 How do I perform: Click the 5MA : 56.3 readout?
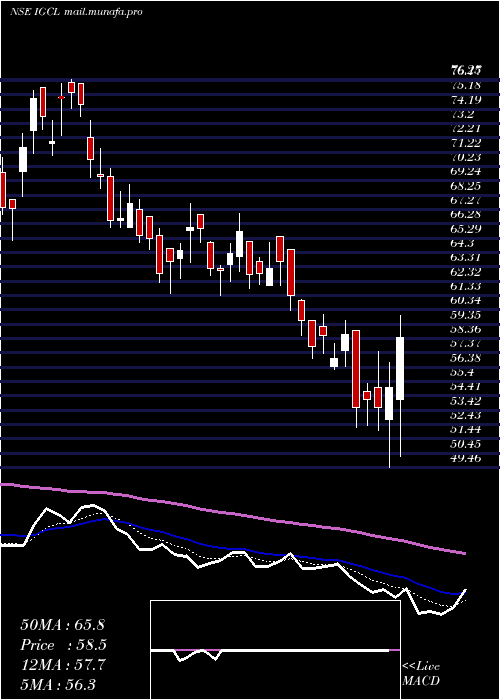pyautogui.click(x=58, y=685)
